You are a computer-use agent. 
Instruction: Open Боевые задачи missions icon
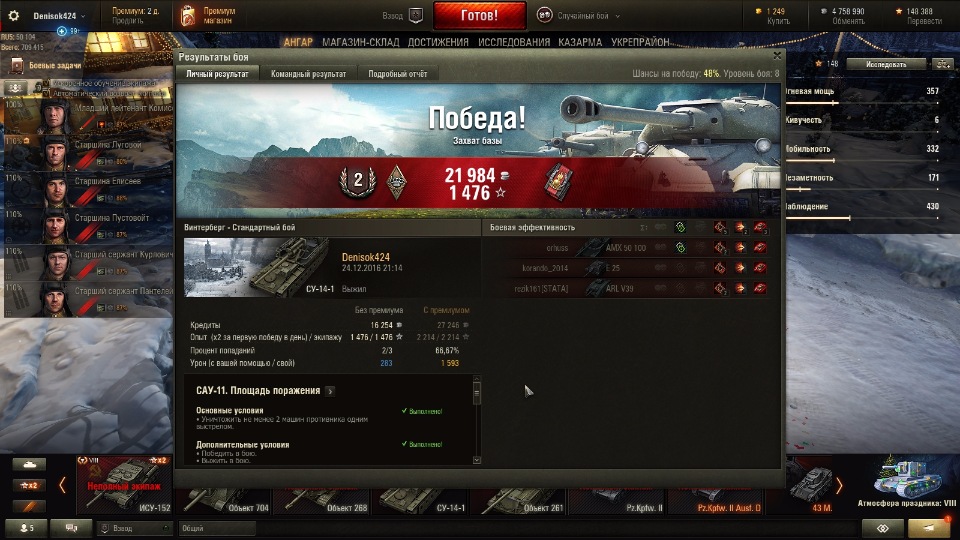point(17,65)
